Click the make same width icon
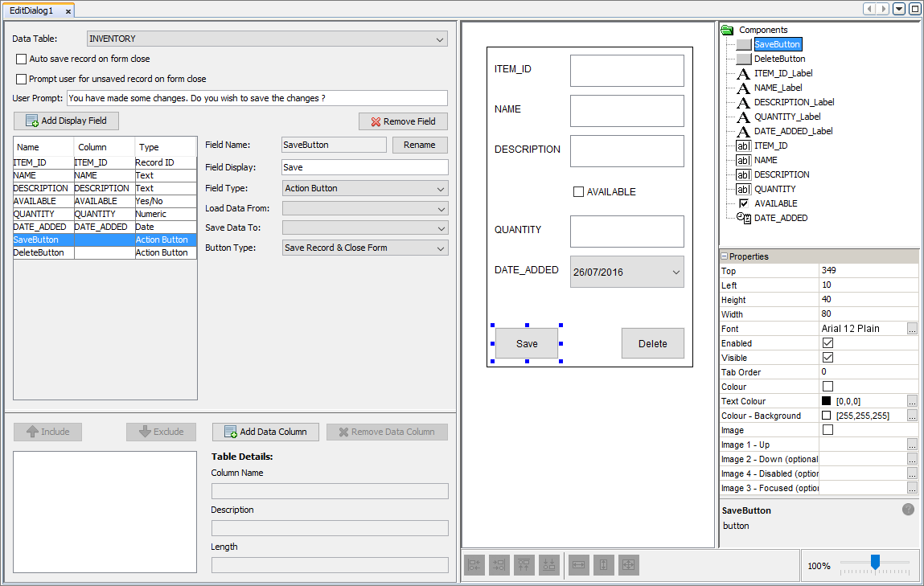The image size is (924, 586). click(578, 565)
